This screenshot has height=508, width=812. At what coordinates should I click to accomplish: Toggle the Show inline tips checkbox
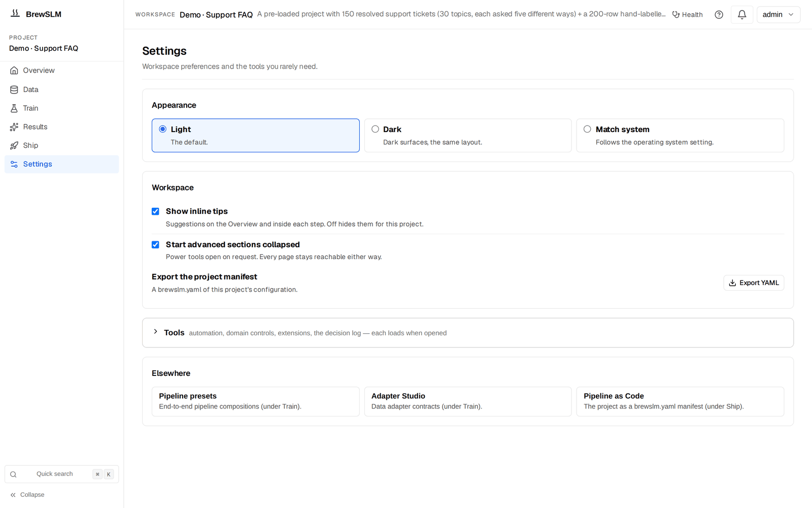coord(155,211)
